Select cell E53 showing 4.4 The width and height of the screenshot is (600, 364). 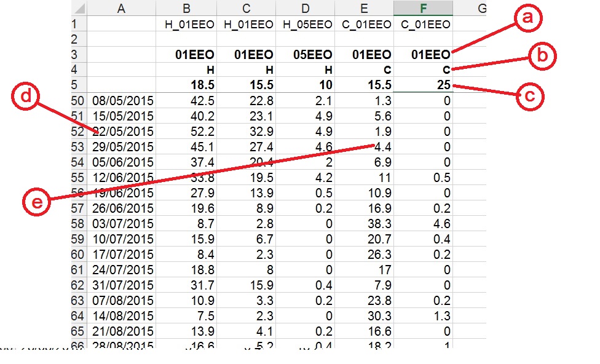click(364, 147)
